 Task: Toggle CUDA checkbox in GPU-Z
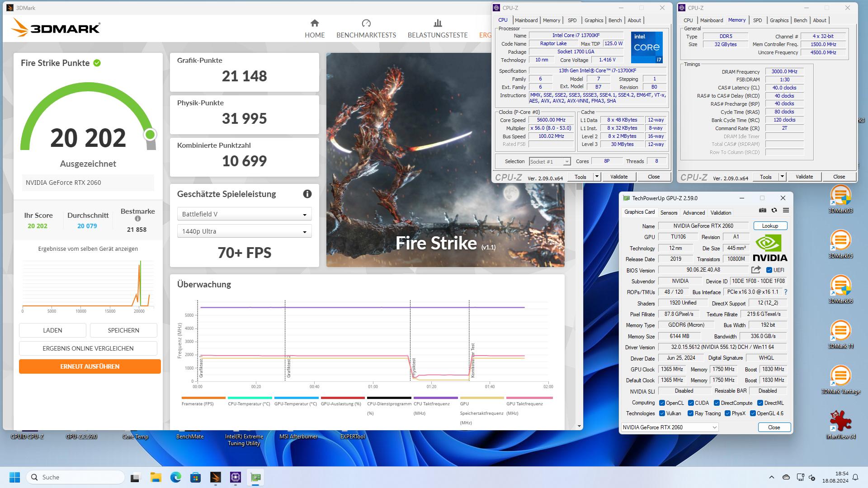pyautogui.click(x=691, y=403)
